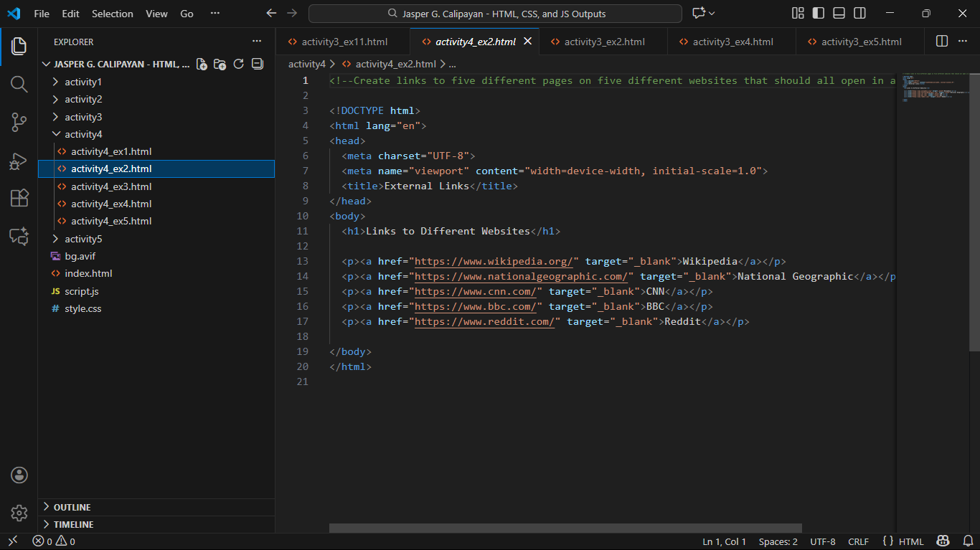The image size is (980, 550).
Task: Expand the activity1 folder
Action: pyautogui.click(x=83, y=82)
